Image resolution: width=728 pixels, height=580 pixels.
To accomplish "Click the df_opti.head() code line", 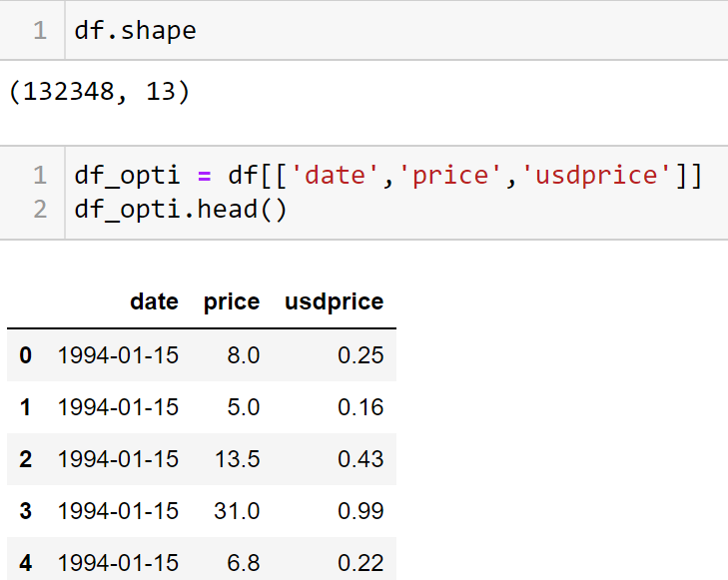I will pyautogui.click(x=180, y=212).
